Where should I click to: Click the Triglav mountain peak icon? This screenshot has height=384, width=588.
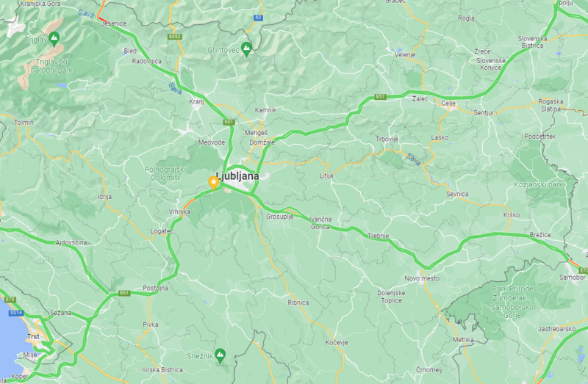(x=54, y=38)
